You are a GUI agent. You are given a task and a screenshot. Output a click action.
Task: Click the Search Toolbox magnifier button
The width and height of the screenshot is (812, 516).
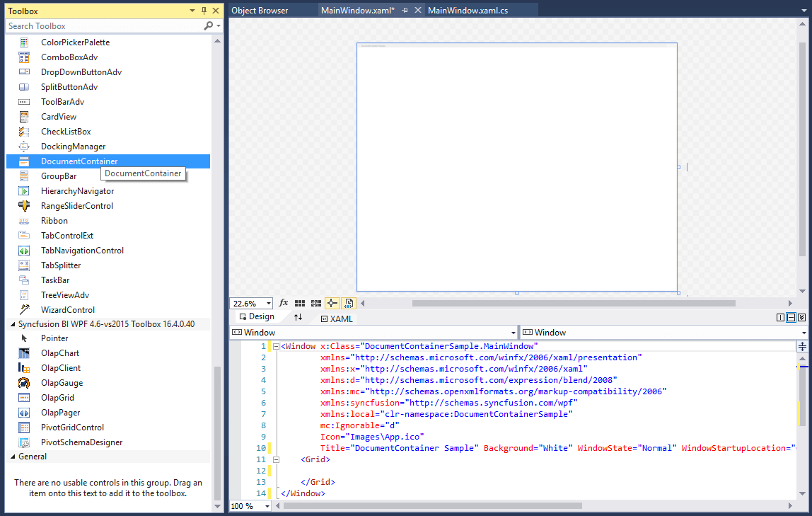208,25
